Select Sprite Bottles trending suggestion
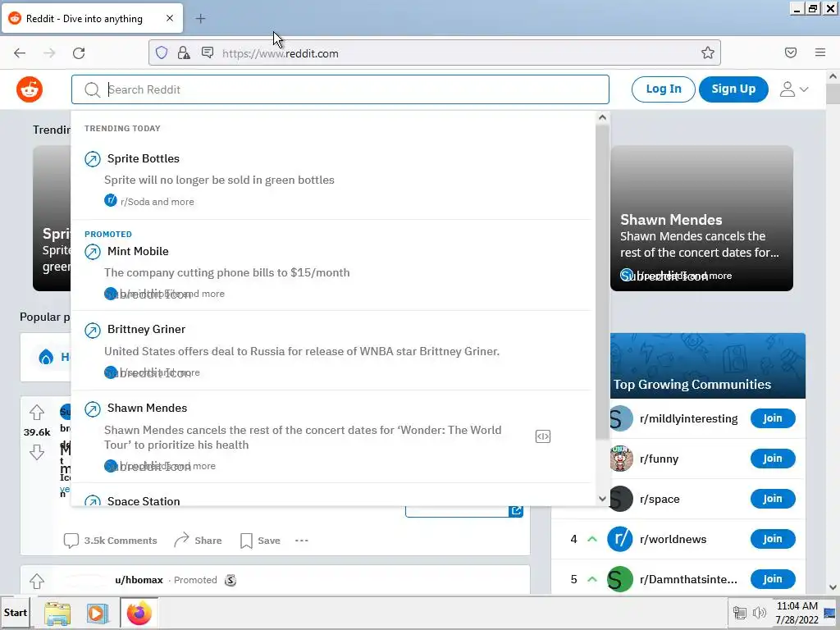Screen dimensions: 840x630 [332, 180]
